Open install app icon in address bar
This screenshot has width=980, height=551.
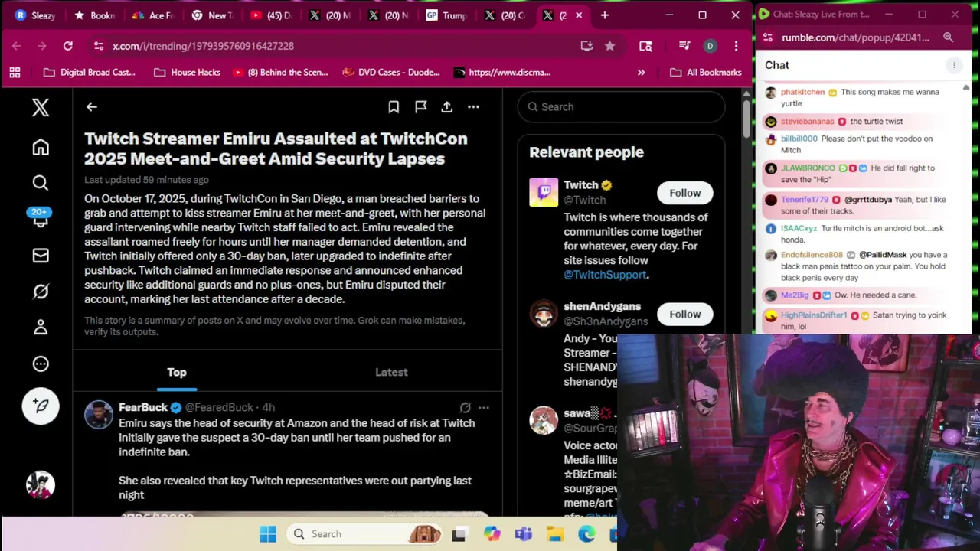coord(586,46)
